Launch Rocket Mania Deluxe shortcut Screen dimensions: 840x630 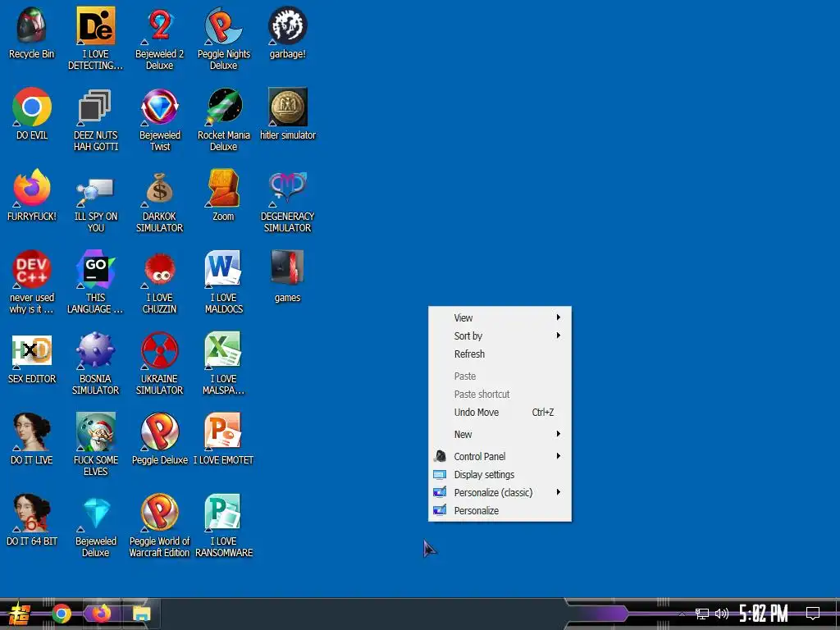coord(223,120)
